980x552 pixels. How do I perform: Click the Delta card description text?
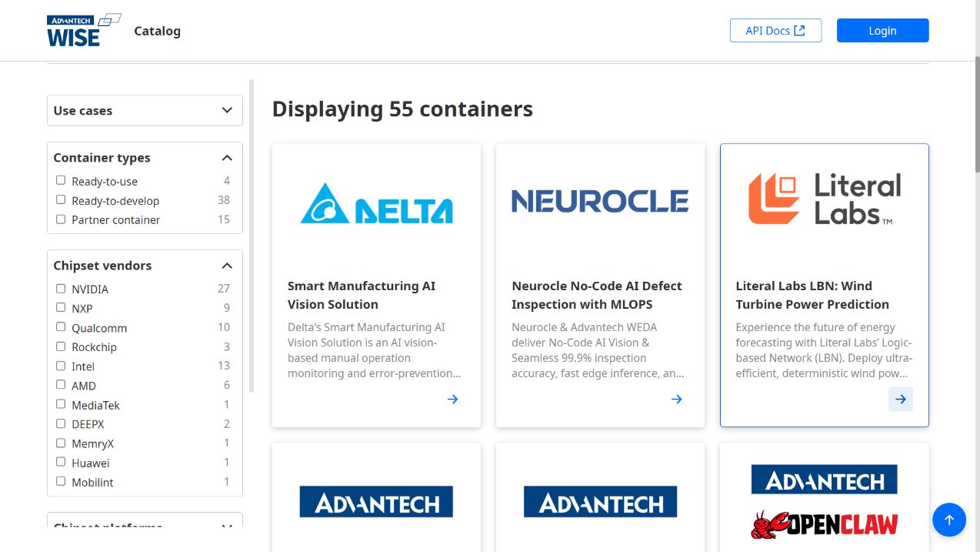pos(375,350)
